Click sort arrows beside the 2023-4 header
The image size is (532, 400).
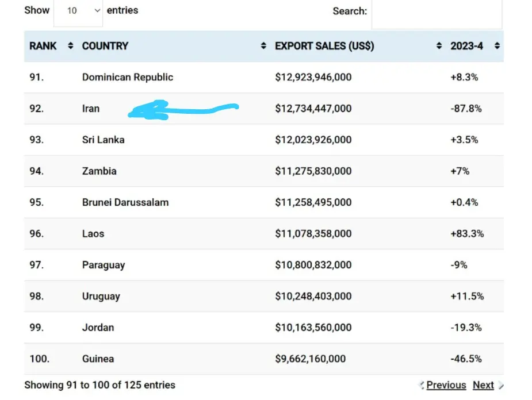497,46
